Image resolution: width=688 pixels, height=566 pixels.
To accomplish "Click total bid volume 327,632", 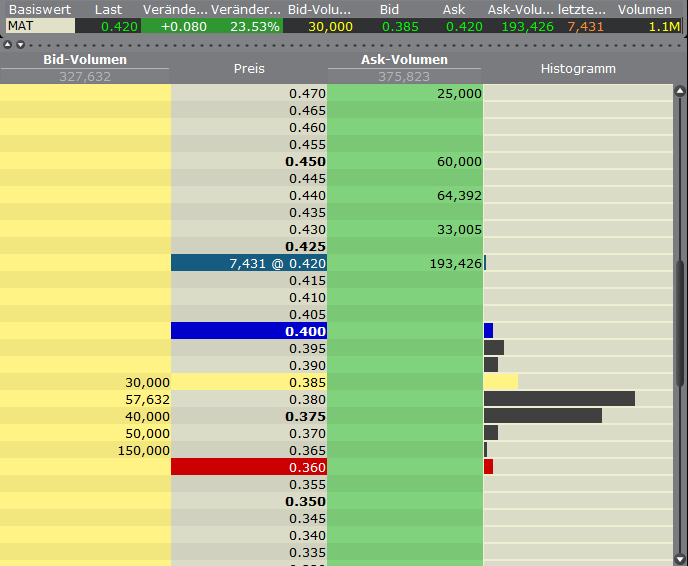I will 85,77.
